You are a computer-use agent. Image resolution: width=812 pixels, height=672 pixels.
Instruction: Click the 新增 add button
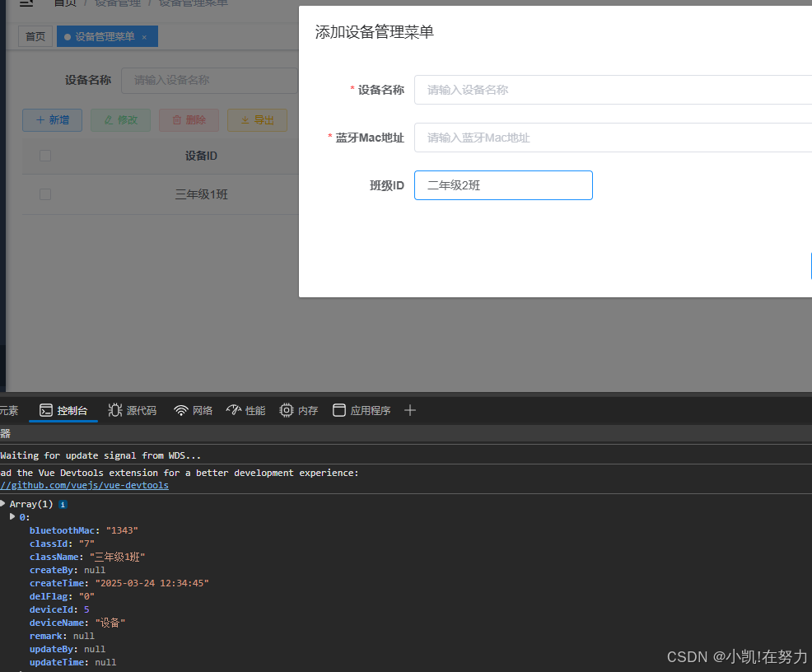coord(53,120)
